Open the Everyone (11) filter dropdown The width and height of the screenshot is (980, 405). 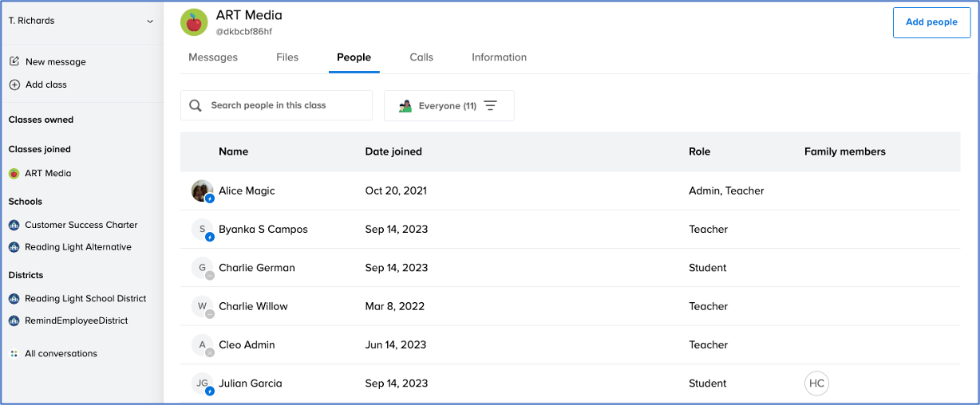[x=448, y=106]
